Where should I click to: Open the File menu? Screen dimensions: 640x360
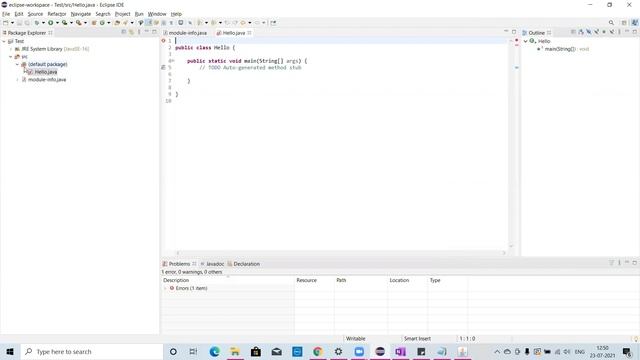6,14
